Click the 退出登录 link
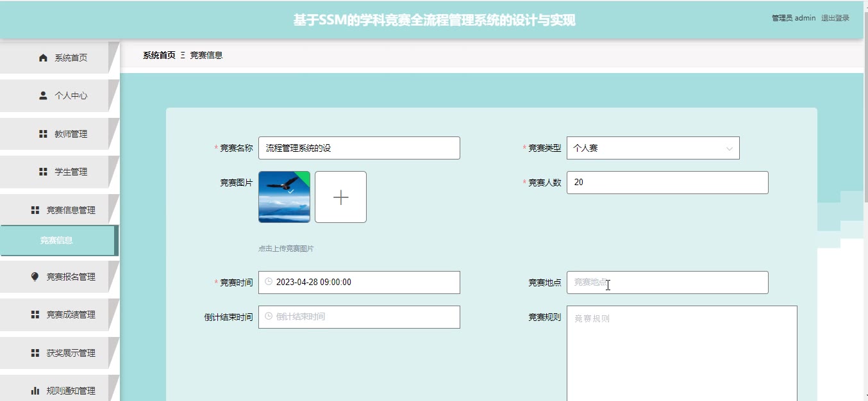This screenshot has width=868, height=401. [x=835, y=18]
